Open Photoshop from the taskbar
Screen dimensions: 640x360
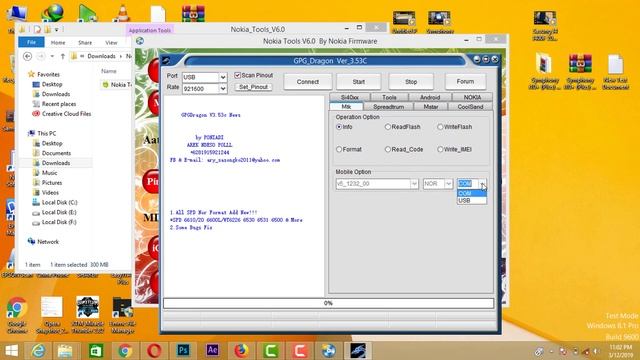pos(183,350)
